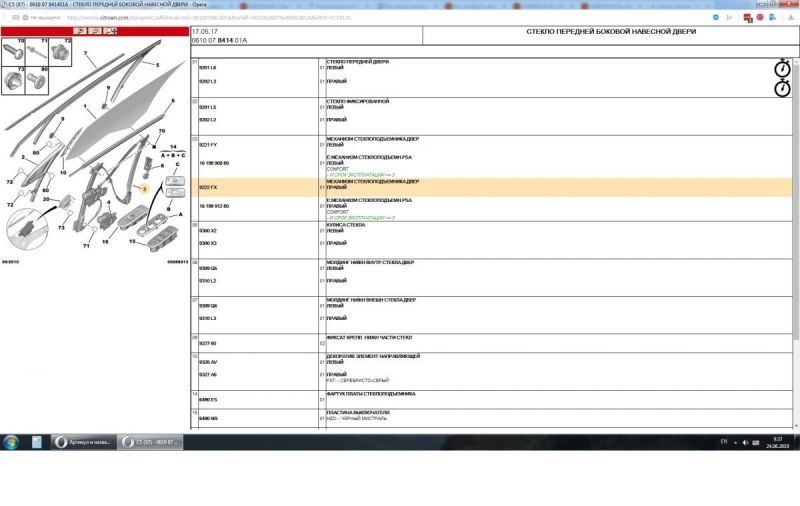
Task: Click the red extension icon in Opera toolbar
Action: (746, 17)
